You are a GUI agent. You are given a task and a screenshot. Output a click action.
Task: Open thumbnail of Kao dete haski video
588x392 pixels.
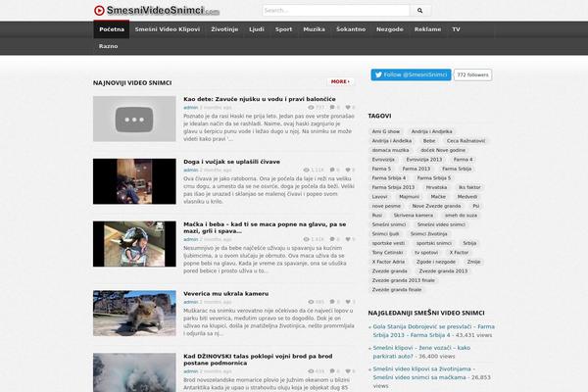click(x=134, y=119)
